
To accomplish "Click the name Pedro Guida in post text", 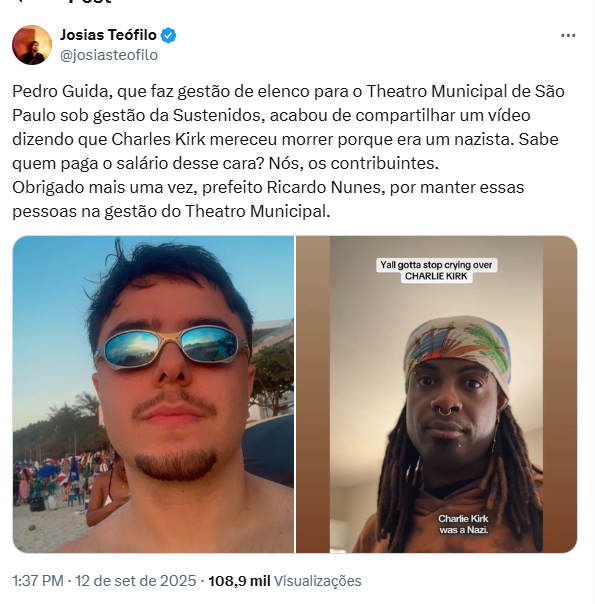I will tap(60, 92).
